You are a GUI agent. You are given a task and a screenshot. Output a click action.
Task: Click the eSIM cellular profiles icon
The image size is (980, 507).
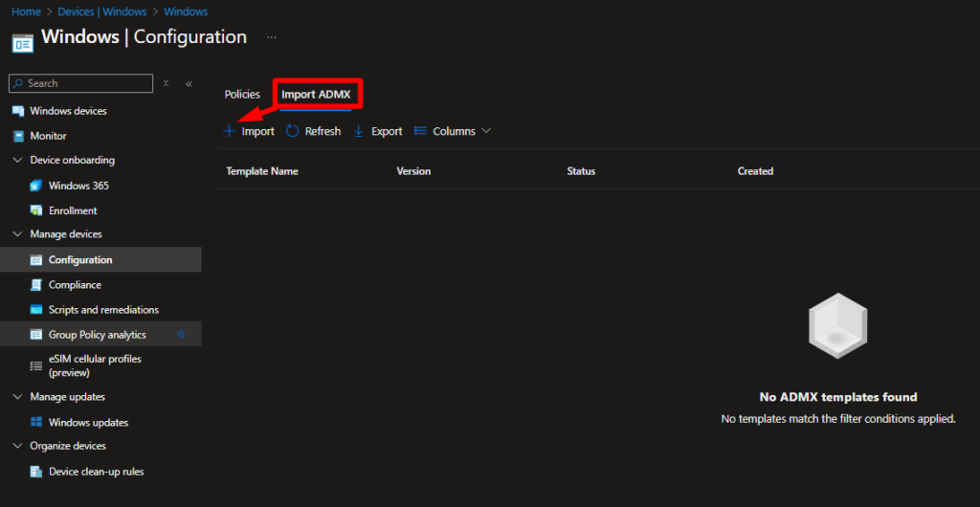37,366
